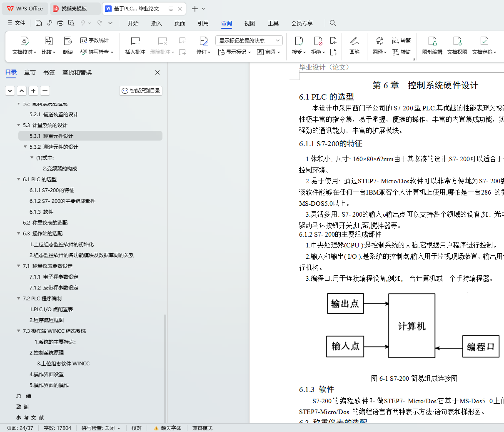Open the 插入 ribbon tab

pos(157,23)
